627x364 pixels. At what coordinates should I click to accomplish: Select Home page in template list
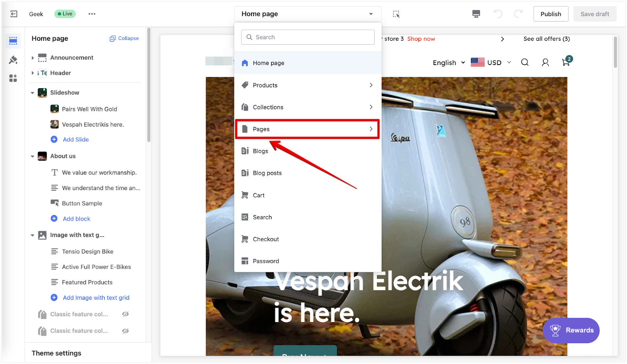308,63
